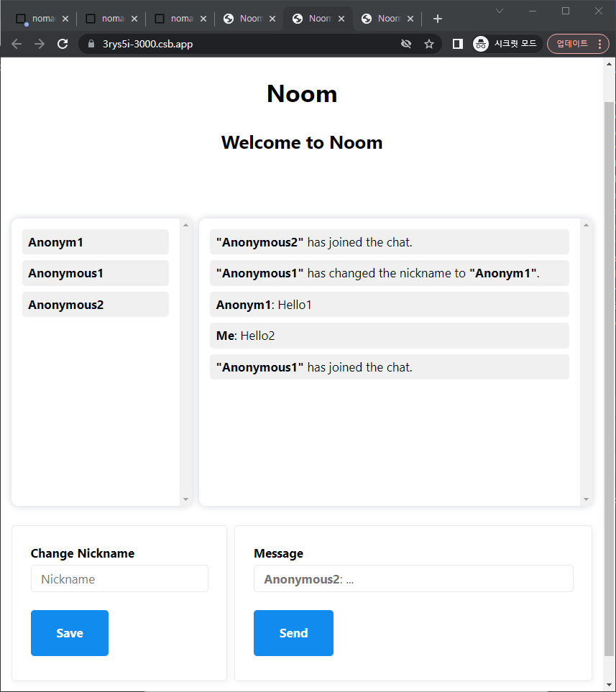The image size is (616, 692).
Task: Switch to the last Noom tab
Action: point(387,19)
